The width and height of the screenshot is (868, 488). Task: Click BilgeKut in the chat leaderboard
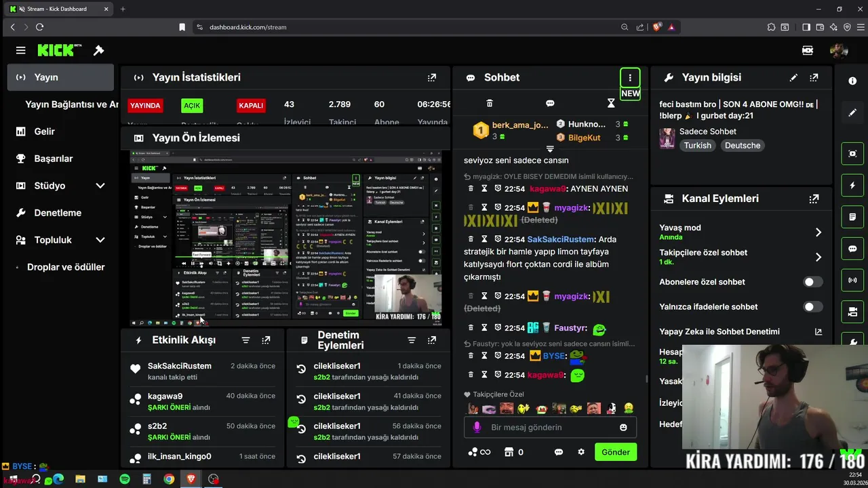(x=592, y=138)
